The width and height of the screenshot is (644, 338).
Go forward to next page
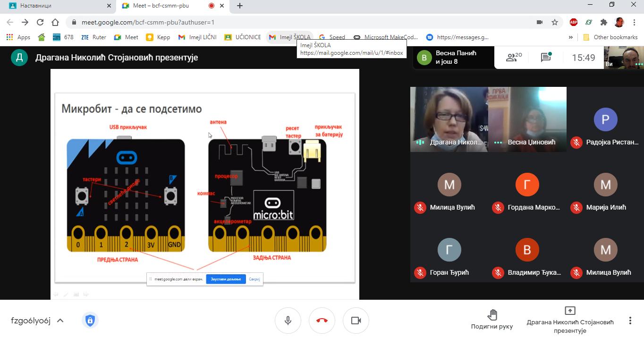(25, 22)
